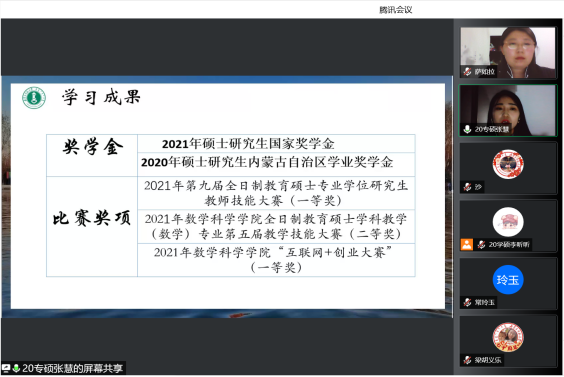
Task: Click muted mic icon beside 萨如拉
Action: (x=467, y=72)
